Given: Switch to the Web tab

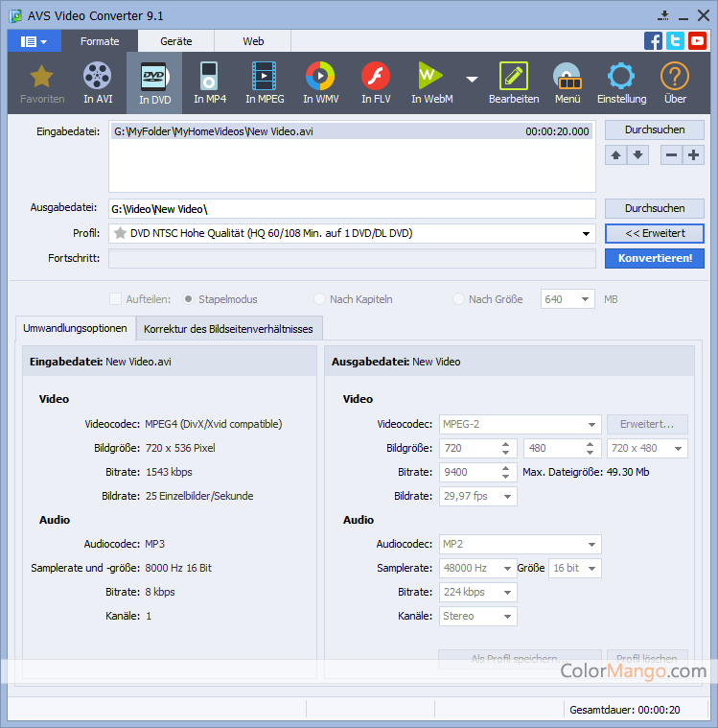Looking at the screenshot, I should pyautogui.click(x=253, y=41).
